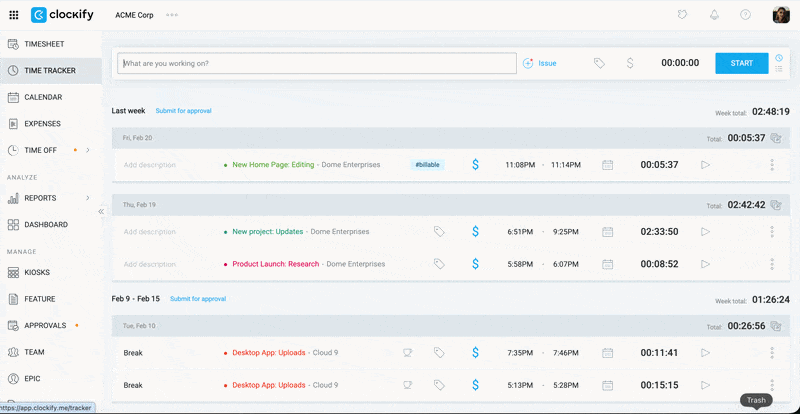Click Submit for approval for Last week
Image resolution: width=800 pixels, height=414 pixels.
tap(183, 111)
